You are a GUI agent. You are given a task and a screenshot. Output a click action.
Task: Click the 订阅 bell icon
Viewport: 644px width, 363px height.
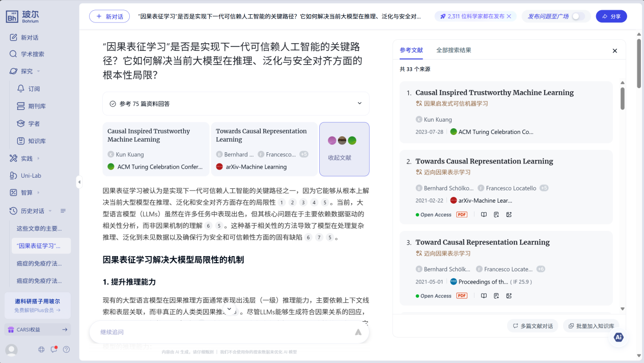21,89
